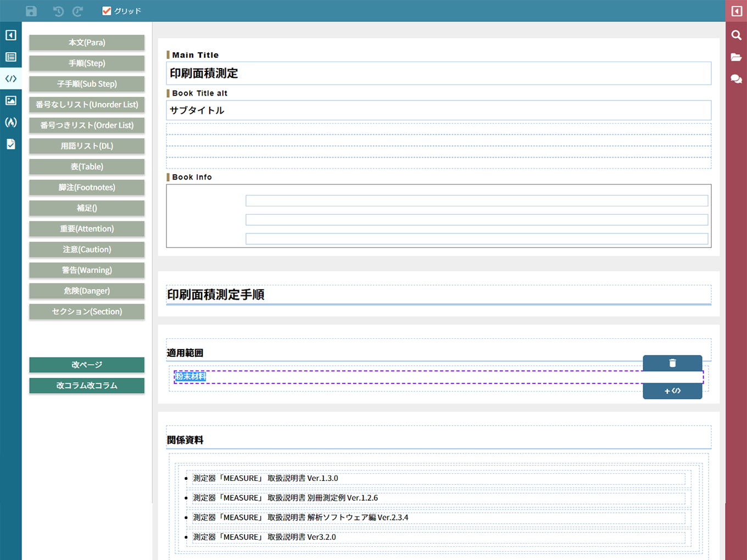
Task: Redo the last undone edit
Action: 78,11
